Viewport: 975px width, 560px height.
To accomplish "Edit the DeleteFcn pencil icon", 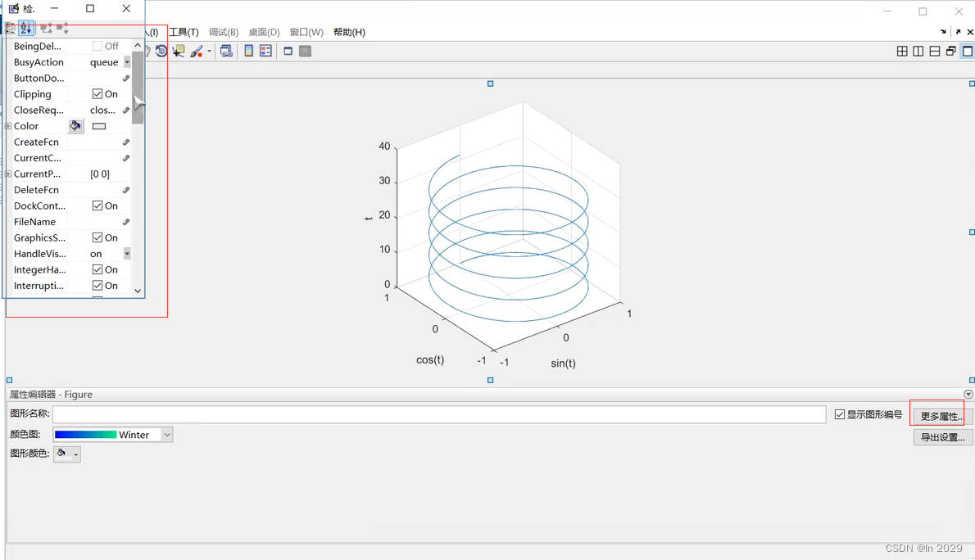I will pyautogui.click(x=125, y=190).
